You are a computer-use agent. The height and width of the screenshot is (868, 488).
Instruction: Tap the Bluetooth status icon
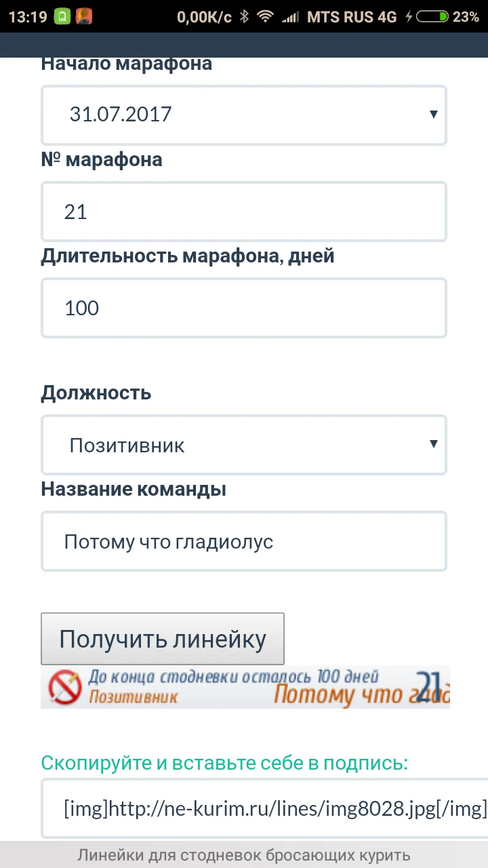244,17
